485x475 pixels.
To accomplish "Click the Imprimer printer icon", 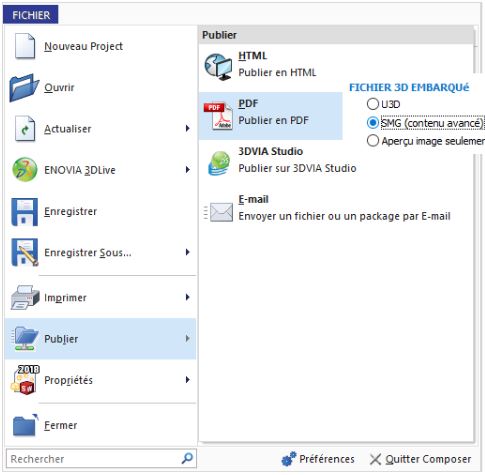I will coord(25,297).
